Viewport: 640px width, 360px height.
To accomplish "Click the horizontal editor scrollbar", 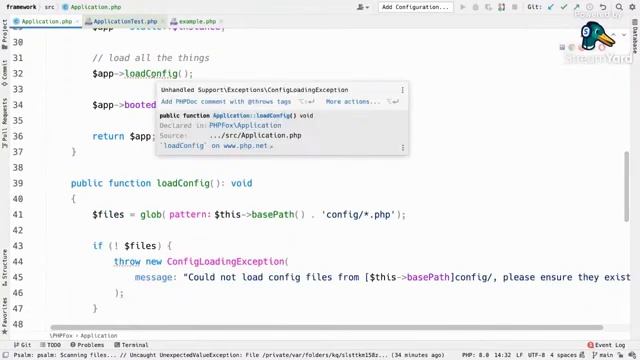I will (327, 327).
